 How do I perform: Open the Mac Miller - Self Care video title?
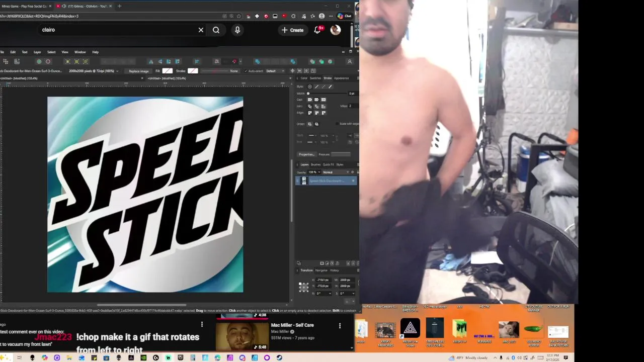point(292,325)
